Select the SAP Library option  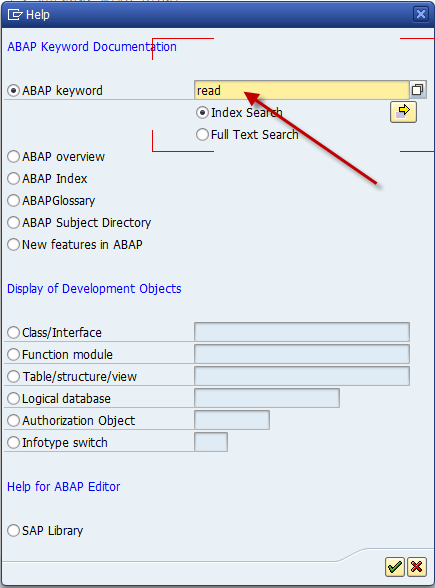tap(14, 531)
